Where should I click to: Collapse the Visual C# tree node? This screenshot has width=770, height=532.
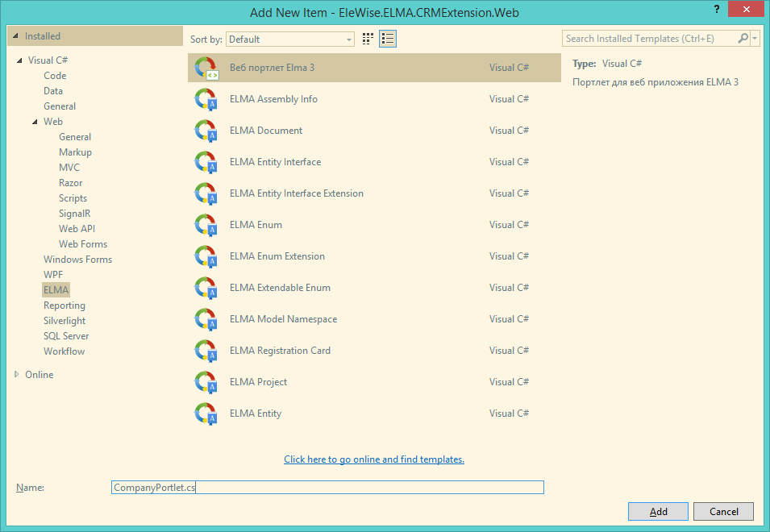click(19, 60)
